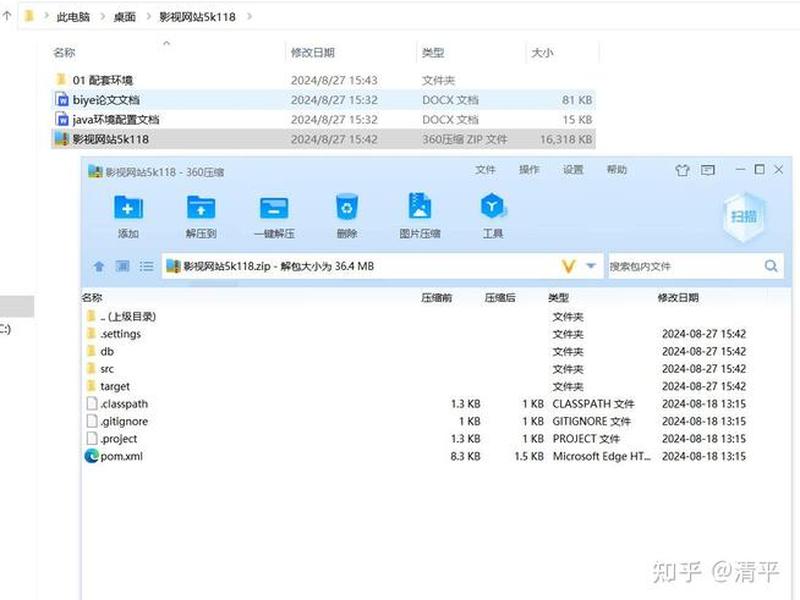Sort the archive list by the 修改日期 column
The height and width of the screenshot is (600, 800).
pyautogui.click(x=678, y=297)
